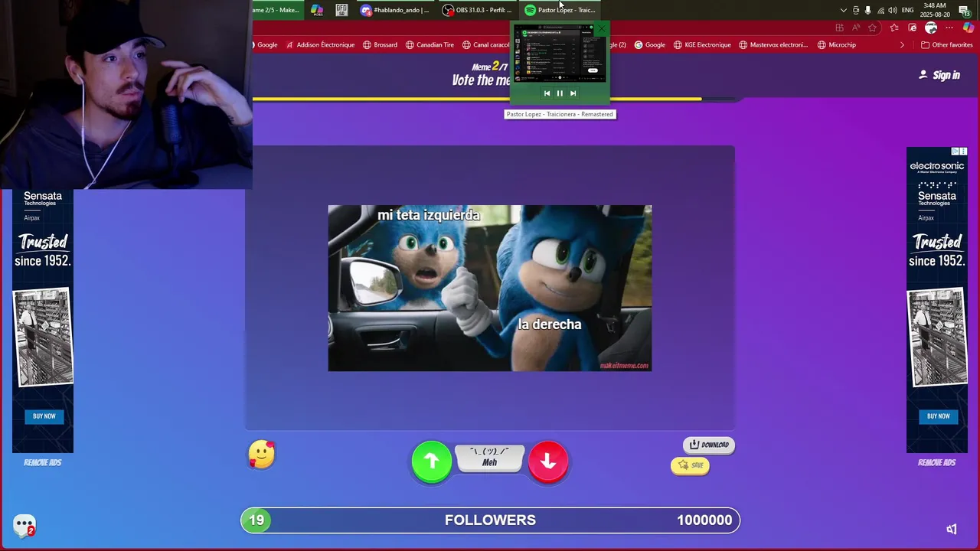Show hidden system tray icons chevron
The width and height of the screenshot is (980, 551).
pyautogui.click(x=844, y=10)
